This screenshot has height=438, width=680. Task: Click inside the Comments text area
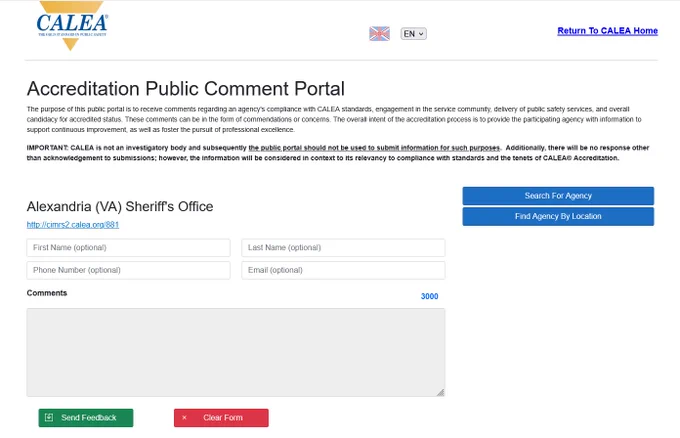click(235, 352)
